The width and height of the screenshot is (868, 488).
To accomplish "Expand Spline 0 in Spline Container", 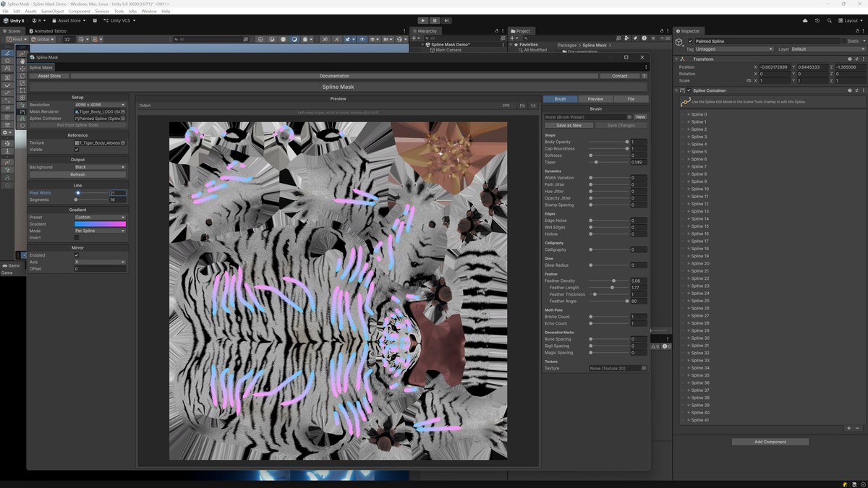I will coord(689,114).
